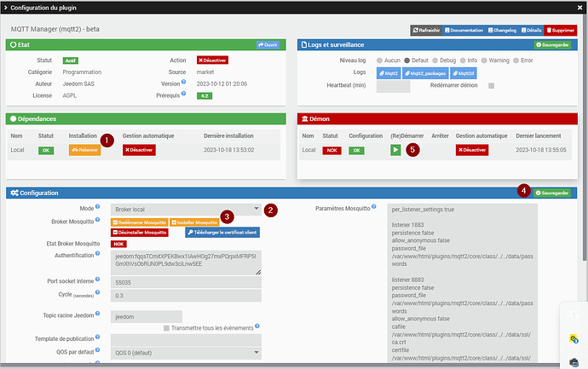This screenshot has width=588, height=369.
Task: Click the help icon next to Authentification
Action: coord(97,253)
